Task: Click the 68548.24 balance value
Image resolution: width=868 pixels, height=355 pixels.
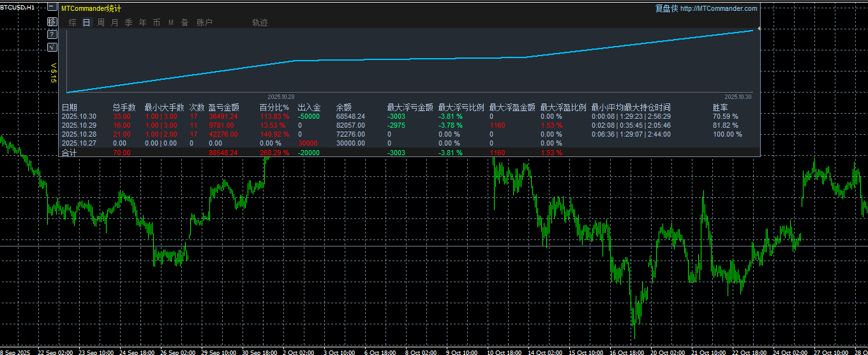Action: coord(351,116)
